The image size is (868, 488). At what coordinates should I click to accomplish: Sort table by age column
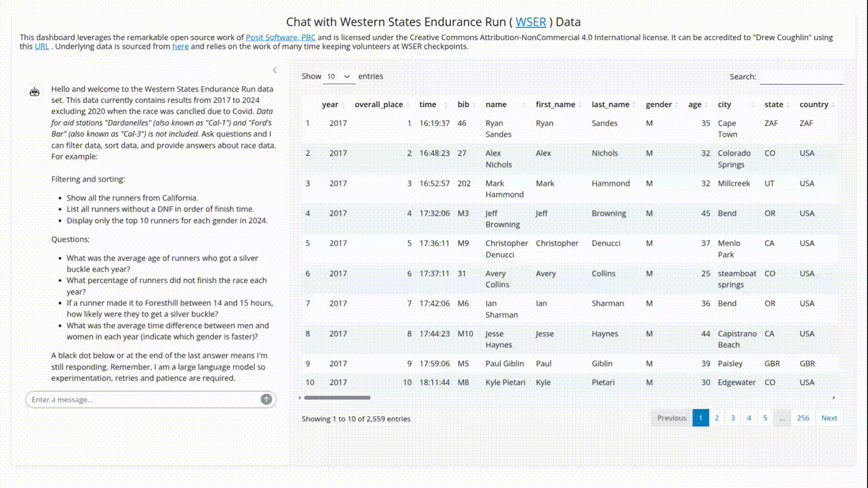(695, 105)
